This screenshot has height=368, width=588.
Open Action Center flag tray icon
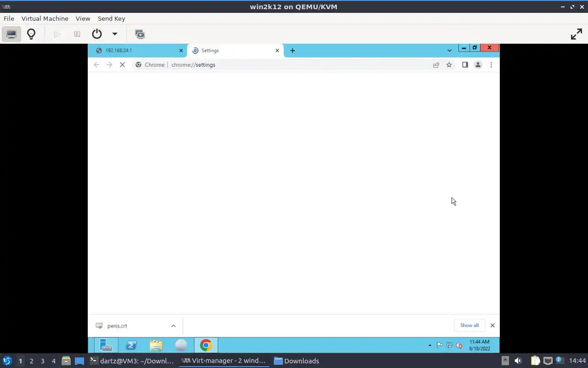[x=439, y=345]
